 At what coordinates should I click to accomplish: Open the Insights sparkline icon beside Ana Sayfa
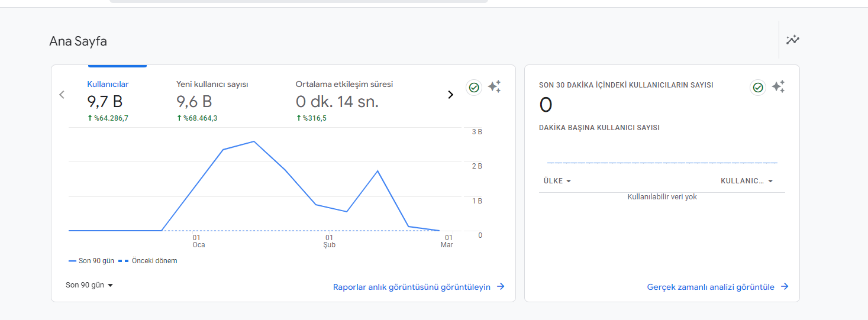(792, 40)
